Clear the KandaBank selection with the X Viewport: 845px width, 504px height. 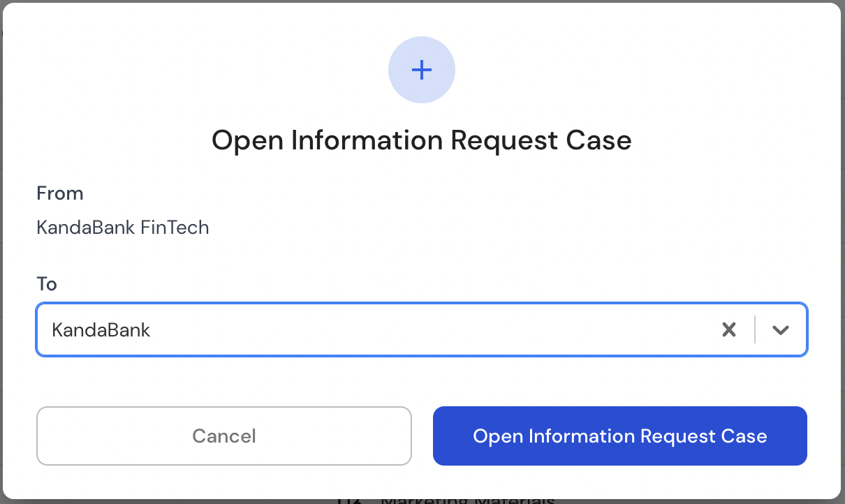tap(729, 329)
